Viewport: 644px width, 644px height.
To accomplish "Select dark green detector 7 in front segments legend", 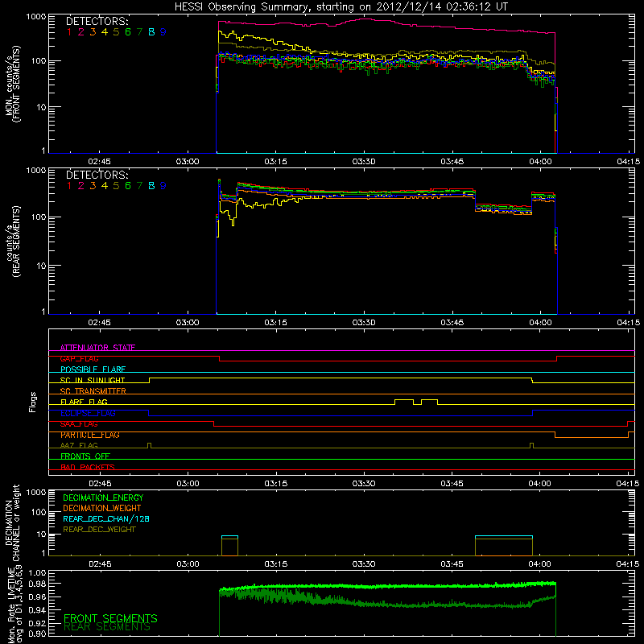I will click(x=139, y=32).
